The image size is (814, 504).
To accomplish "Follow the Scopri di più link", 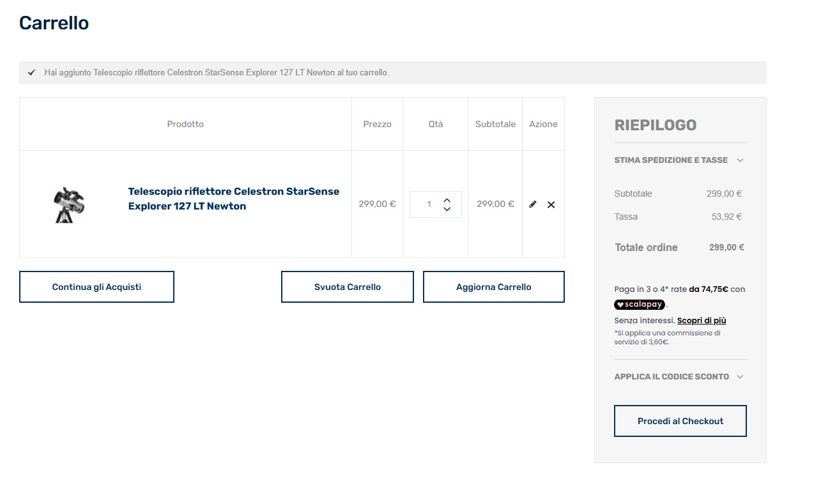I will (702, 321).
